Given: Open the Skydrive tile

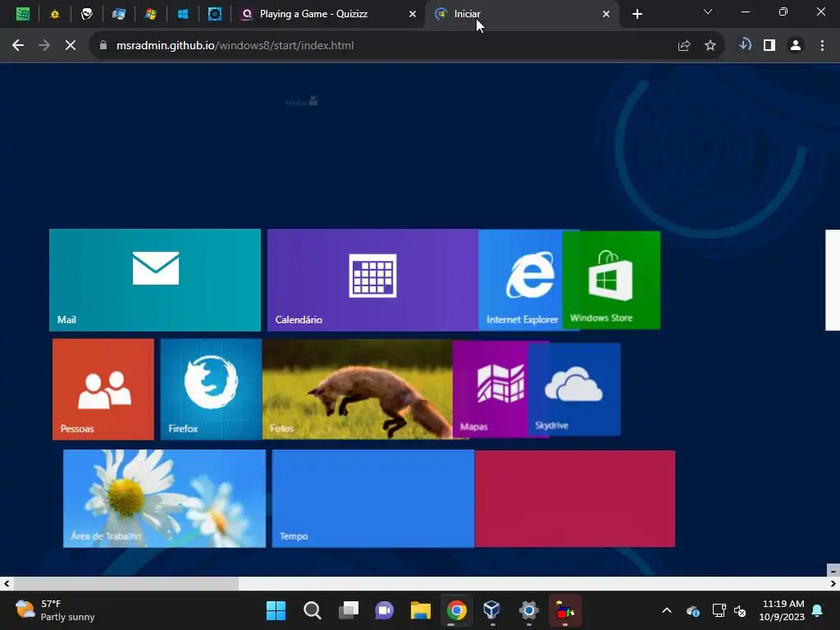Looking at the screenshot, I should pos(574,389).
